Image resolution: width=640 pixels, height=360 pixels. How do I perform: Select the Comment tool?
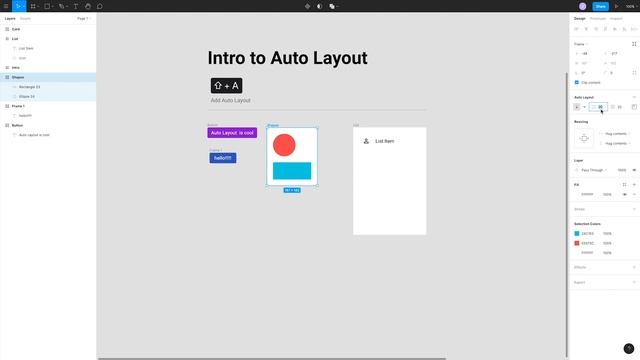[x=100, y=6]
